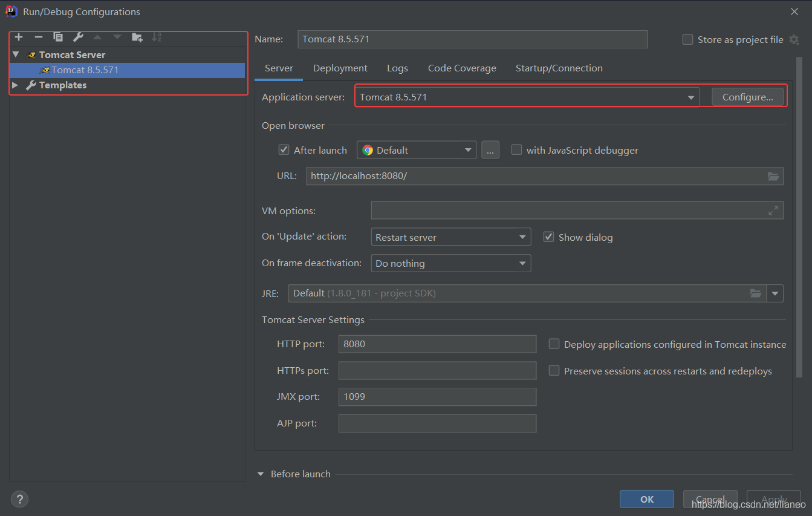The width and height of the screenshot is (812, 516).
Task: Remove selected configuration with the minus icon
Action: pos(38,37)
